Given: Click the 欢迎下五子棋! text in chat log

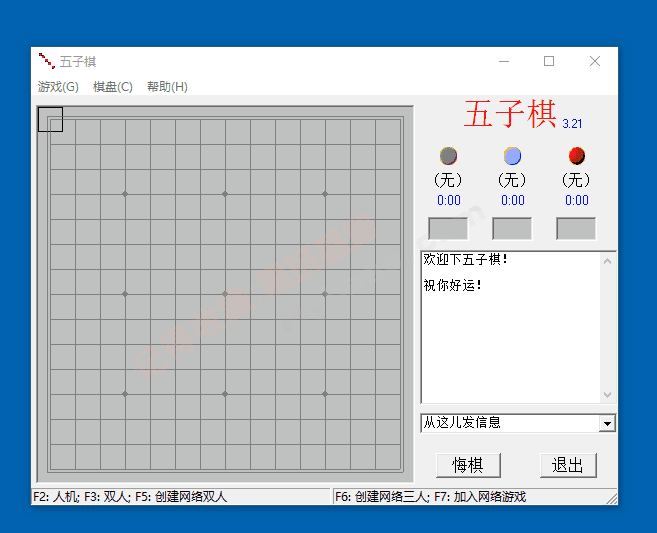Looking at the screenshot, I should 465,259.
